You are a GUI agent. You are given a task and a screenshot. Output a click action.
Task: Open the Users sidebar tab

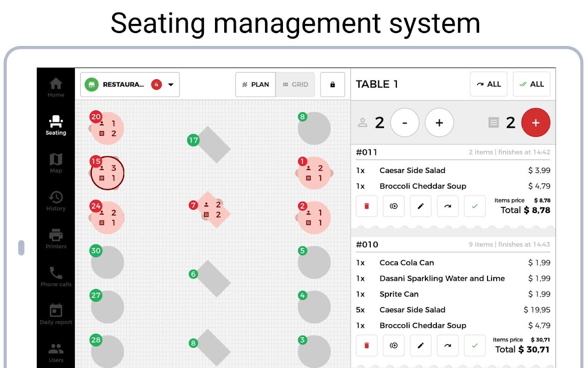click(56, 352)
